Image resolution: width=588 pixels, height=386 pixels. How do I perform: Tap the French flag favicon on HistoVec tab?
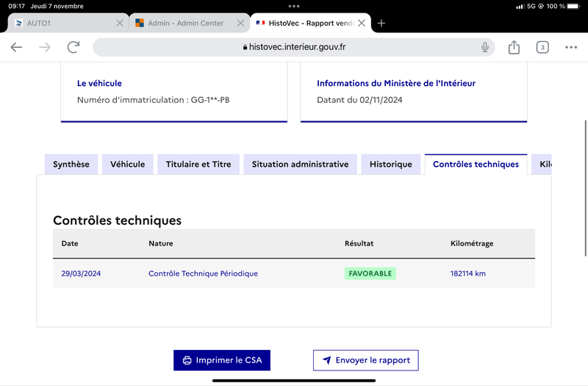coord(260,23)
